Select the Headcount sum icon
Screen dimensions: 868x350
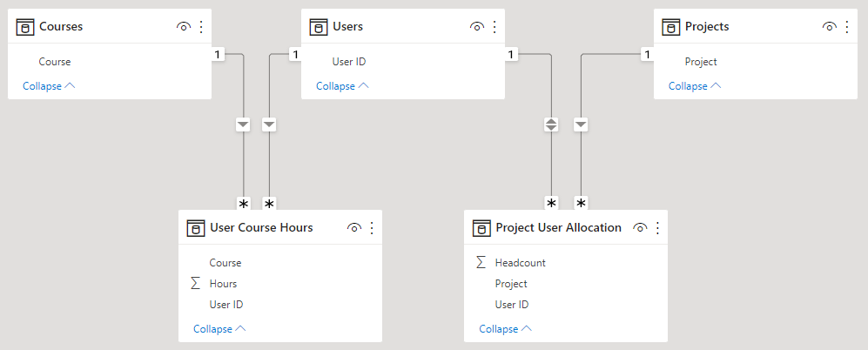(x=481, y=263)
